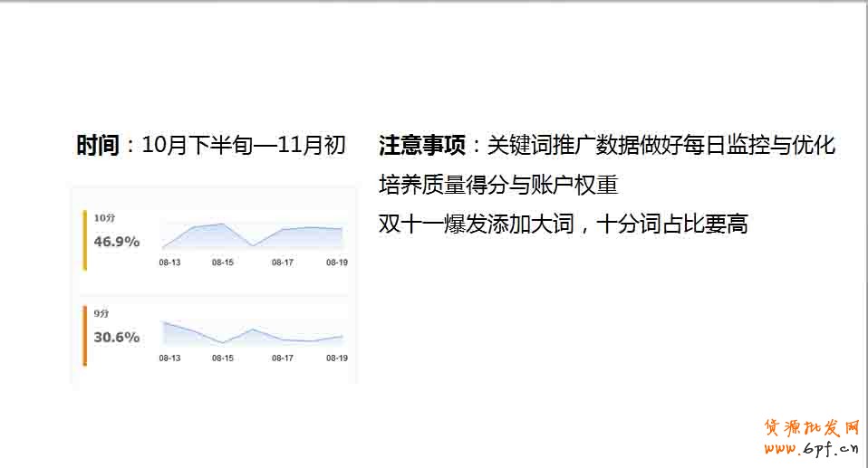Click the bold 时间 label

coord(98,146)
